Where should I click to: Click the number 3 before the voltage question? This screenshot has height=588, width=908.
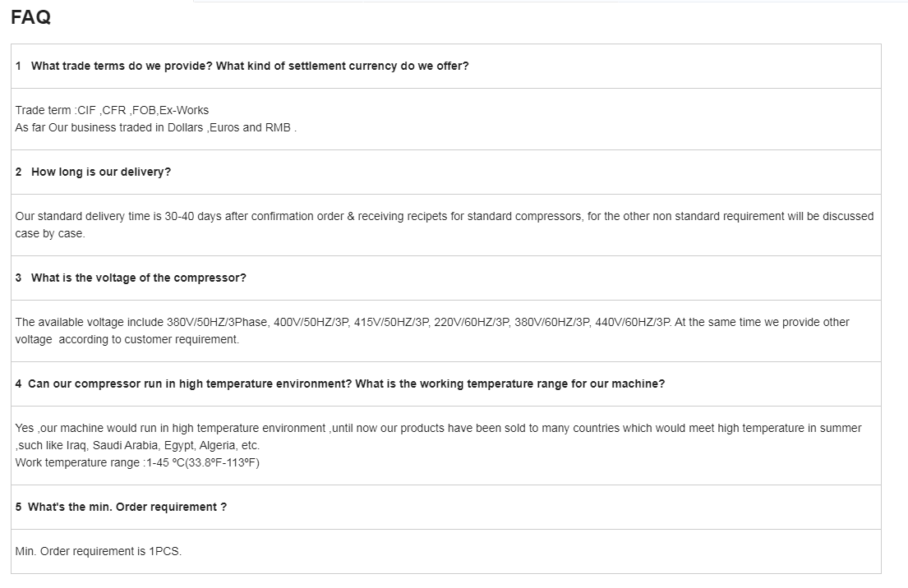point(19,278)
